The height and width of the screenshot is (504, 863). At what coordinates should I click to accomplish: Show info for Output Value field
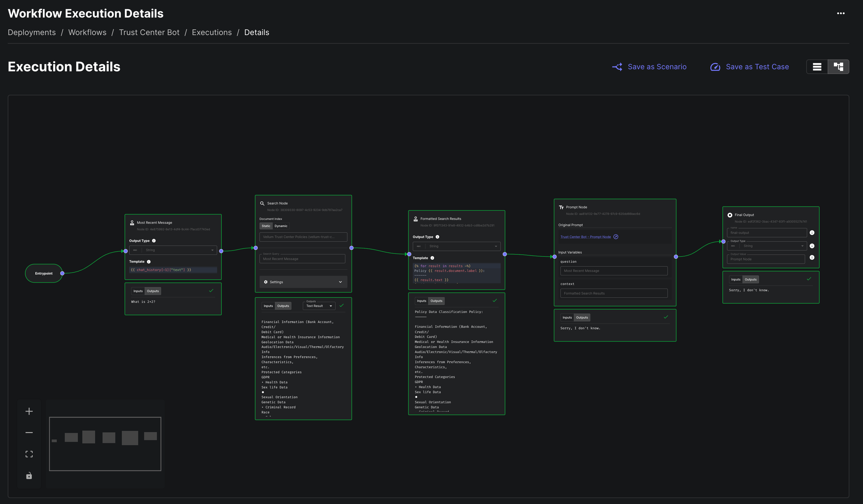(x=812, y=257)
